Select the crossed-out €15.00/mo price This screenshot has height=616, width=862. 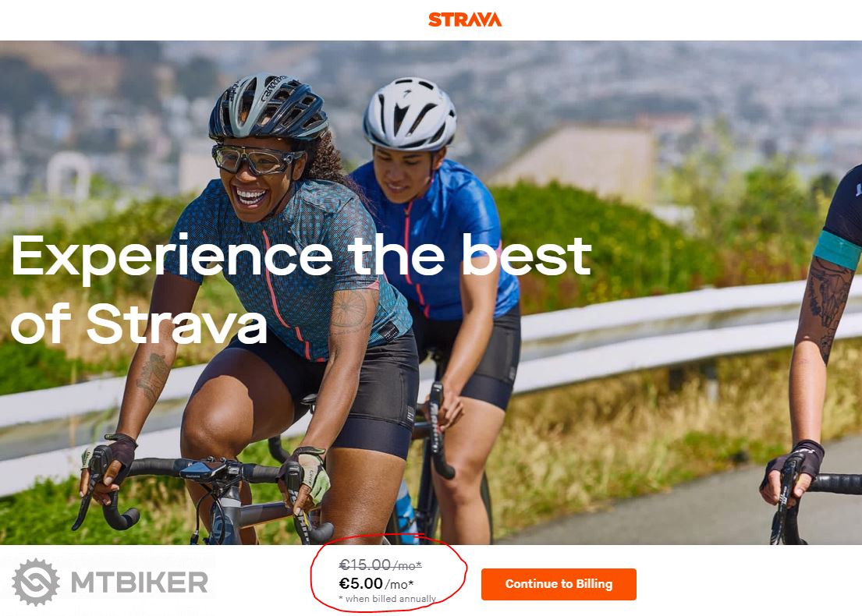tap(381, 565)
